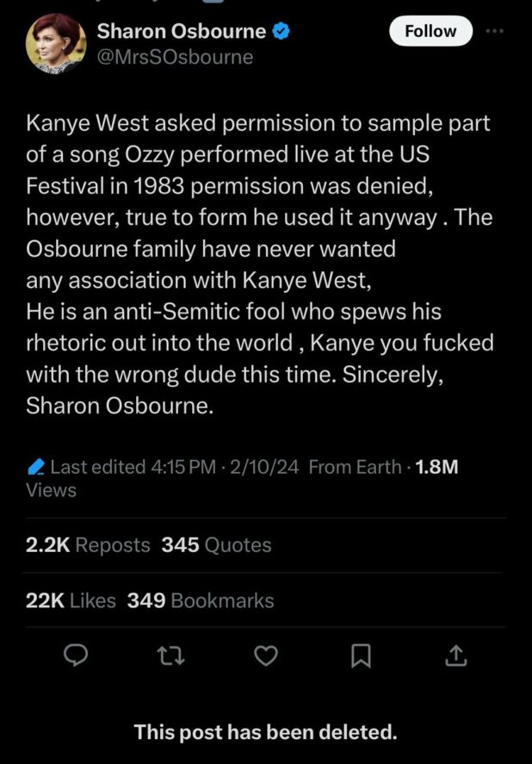Like the post with heart icon
This screenshot has width=532, height=764.
coord(267,656)
